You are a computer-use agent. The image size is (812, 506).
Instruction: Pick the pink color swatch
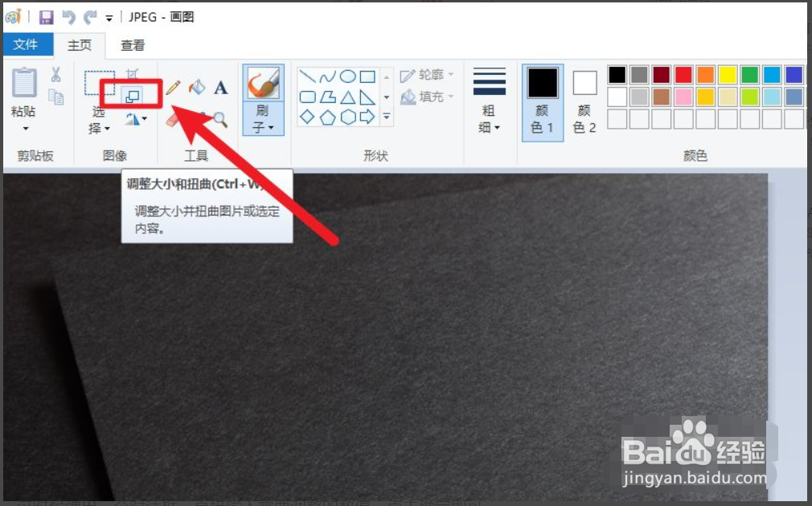(x=683, y=97)
